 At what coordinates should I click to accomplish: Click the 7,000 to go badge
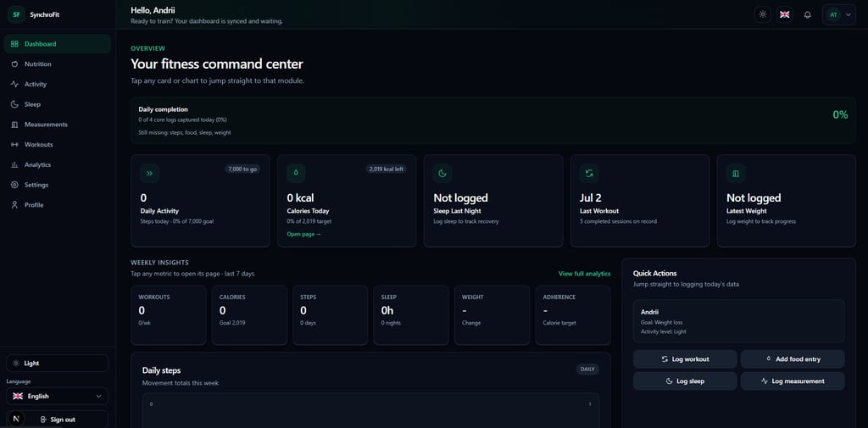(242, 169)
